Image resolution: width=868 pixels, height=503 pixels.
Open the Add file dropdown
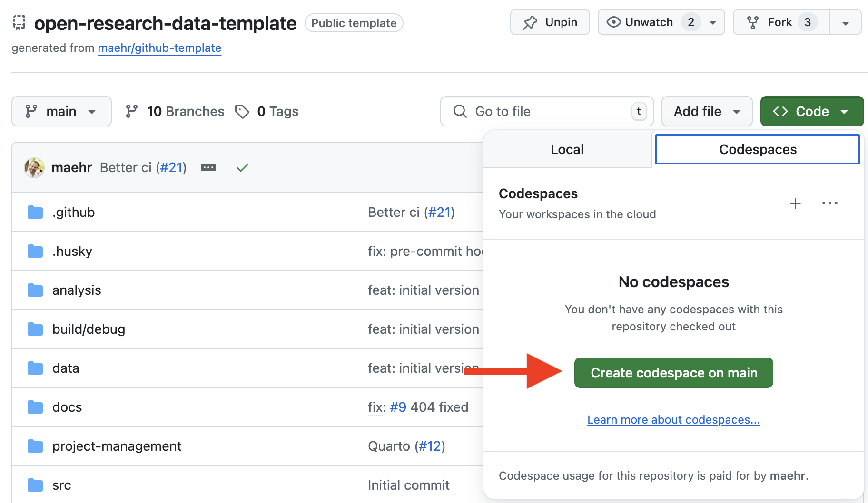[x=707, y=111]
